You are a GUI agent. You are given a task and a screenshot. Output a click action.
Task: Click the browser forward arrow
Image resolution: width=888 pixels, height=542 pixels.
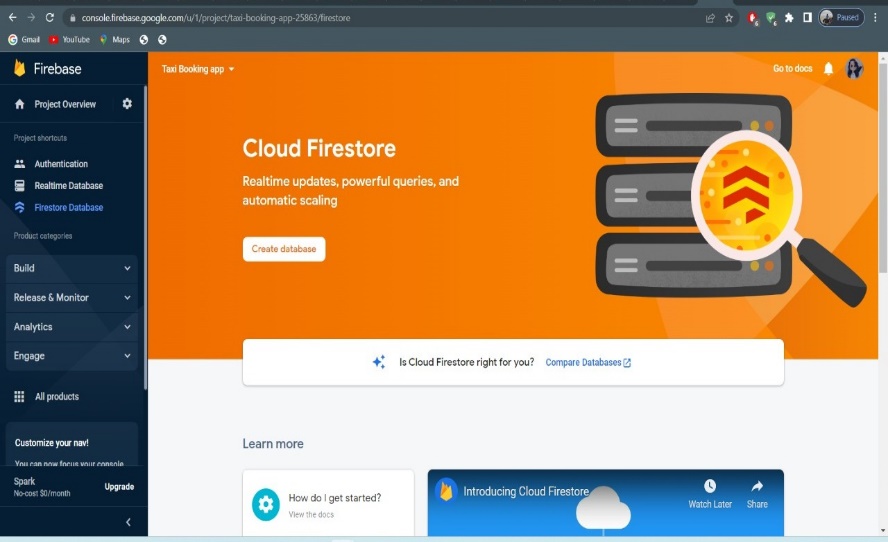tap(31, 18)
